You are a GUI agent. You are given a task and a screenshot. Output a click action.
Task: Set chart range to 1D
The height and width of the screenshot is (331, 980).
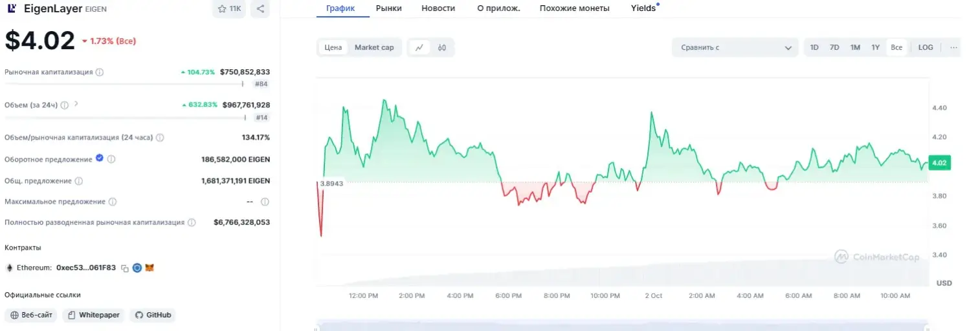(814, 47)
